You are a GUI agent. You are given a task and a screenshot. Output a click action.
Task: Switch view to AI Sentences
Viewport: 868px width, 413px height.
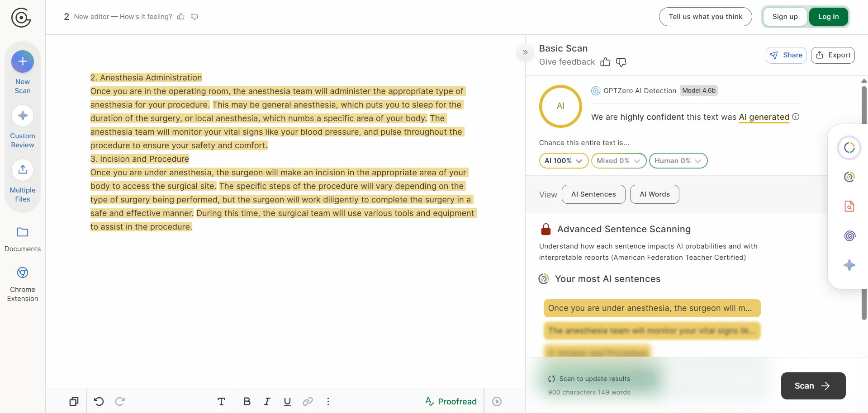[593, 194]
